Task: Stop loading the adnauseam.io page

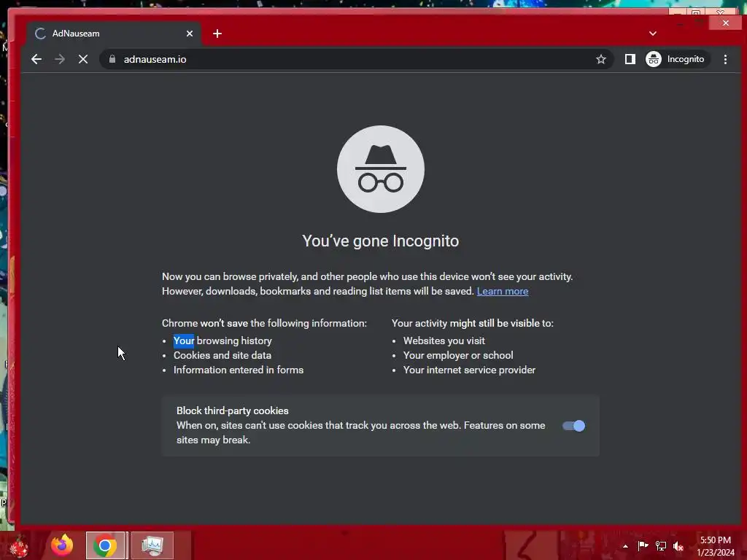Action: point(83,59)
